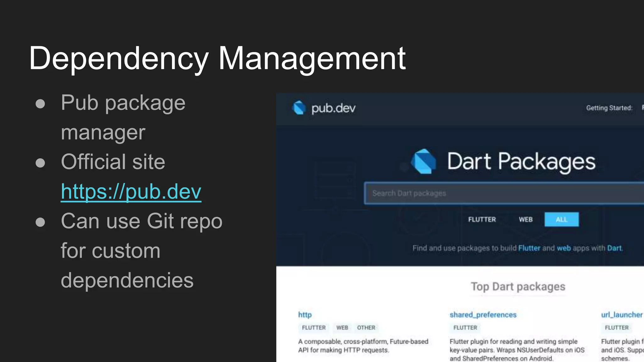Open the url_launcher package link

pos(622,315)
